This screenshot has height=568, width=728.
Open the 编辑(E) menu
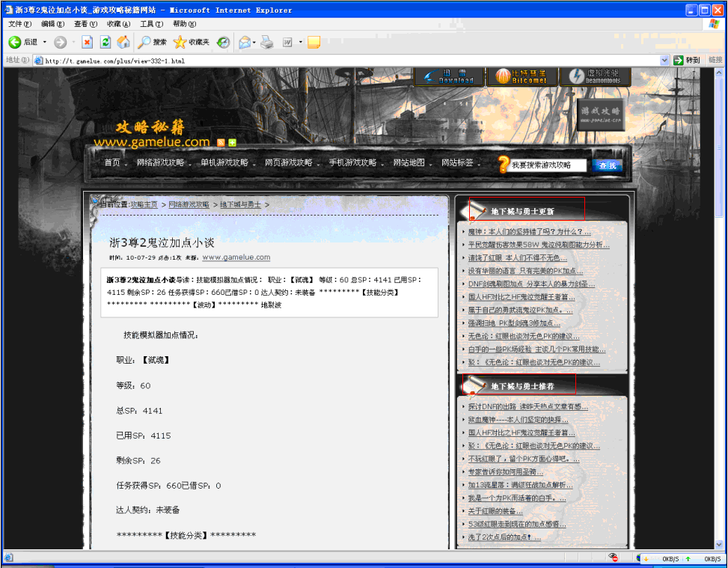52,24
